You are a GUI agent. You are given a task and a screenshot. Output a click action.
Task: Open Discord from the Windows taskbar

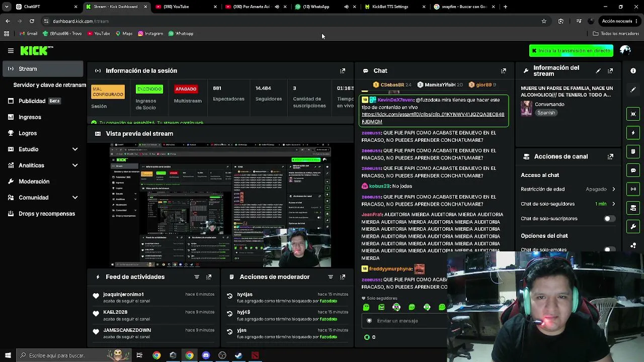(x=206, y=355)
